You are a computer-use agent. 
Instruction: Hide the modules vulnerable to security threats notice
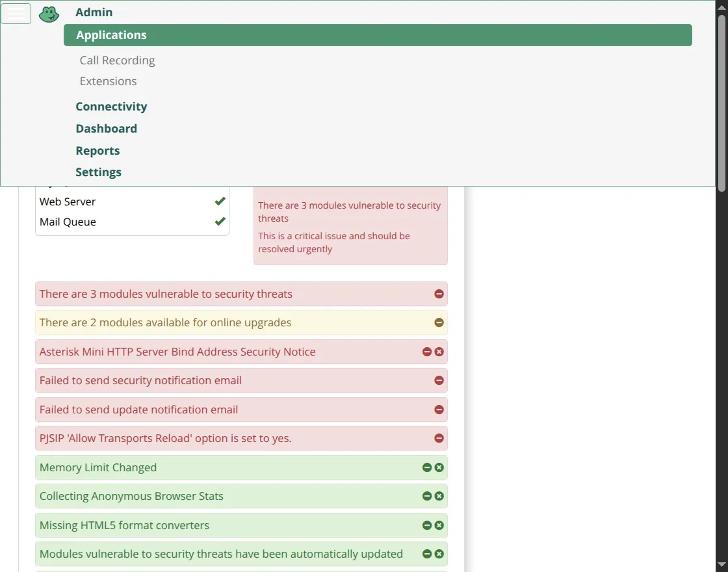click(x=439, y=293)
